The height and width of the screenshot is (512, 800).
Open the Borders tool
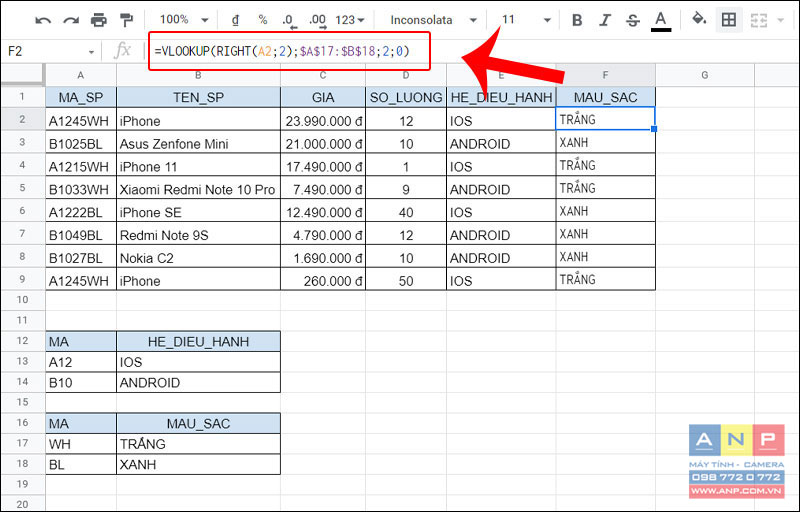729,20
